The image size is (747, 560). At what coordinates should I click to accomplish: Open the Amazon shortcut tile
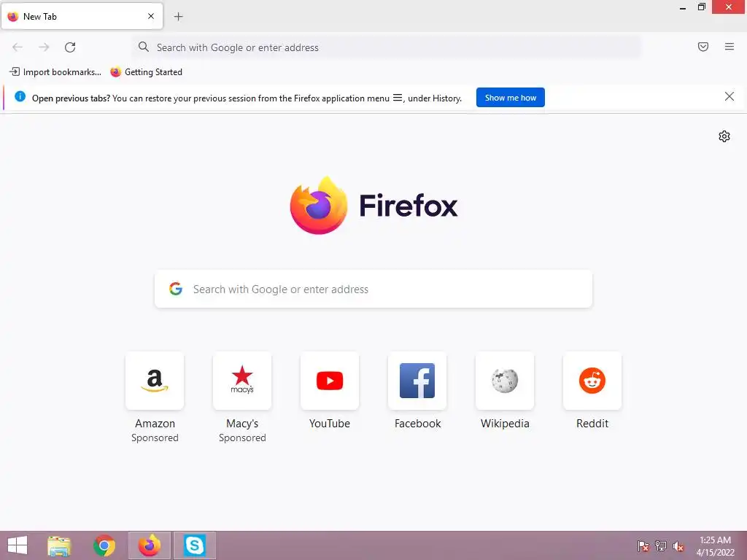point(155,381)
